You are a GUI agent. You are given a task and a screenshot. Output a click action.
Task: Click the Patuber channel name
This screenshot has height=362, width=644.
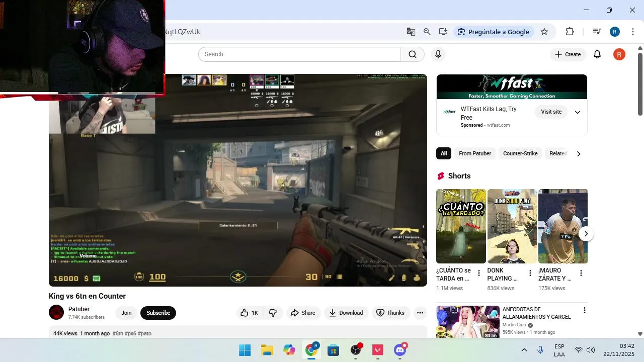pyautogui.click(x=79, y=309)
